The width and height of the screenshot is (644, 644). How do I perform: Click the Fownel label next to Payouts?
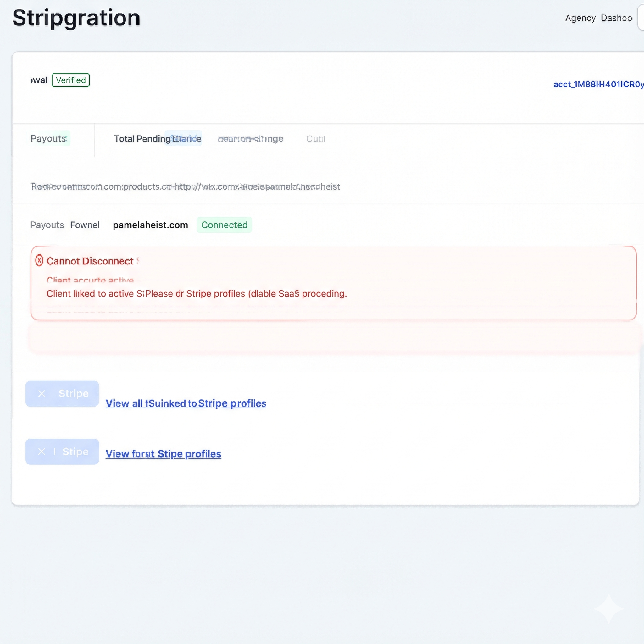click(85, 225)
